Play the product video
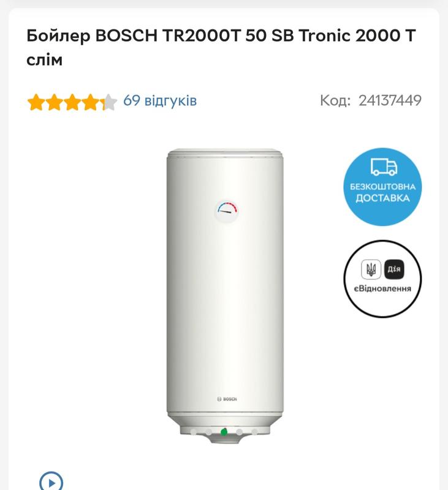This screenshot has height=490, width=448. [x=51, y=483]
